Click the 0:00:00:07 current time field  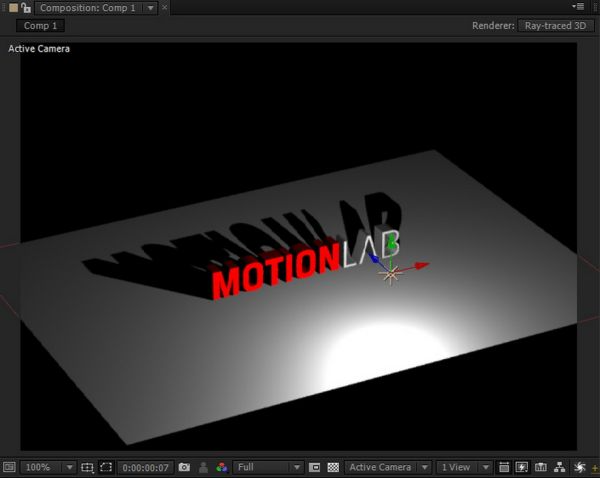click(x=145, y=467)
